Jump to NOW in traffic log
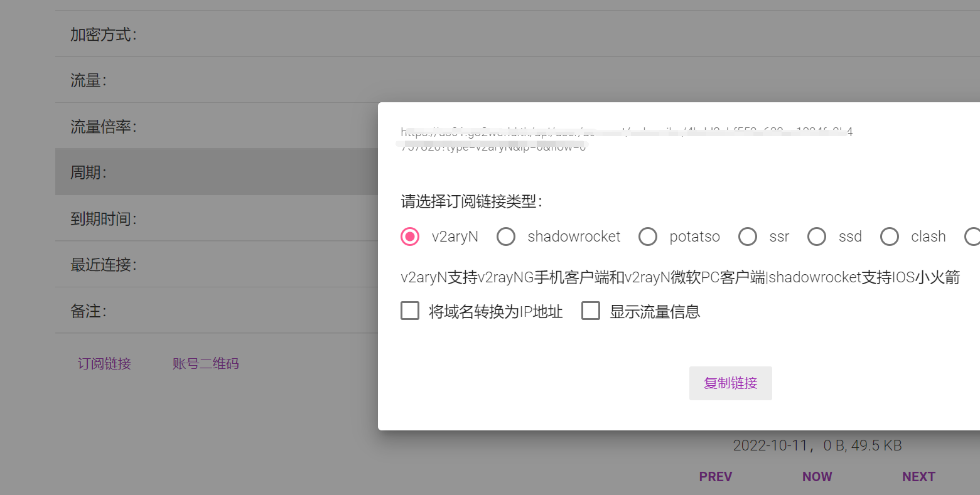Viewport: 980px width, 495px height. coord(817,477)
